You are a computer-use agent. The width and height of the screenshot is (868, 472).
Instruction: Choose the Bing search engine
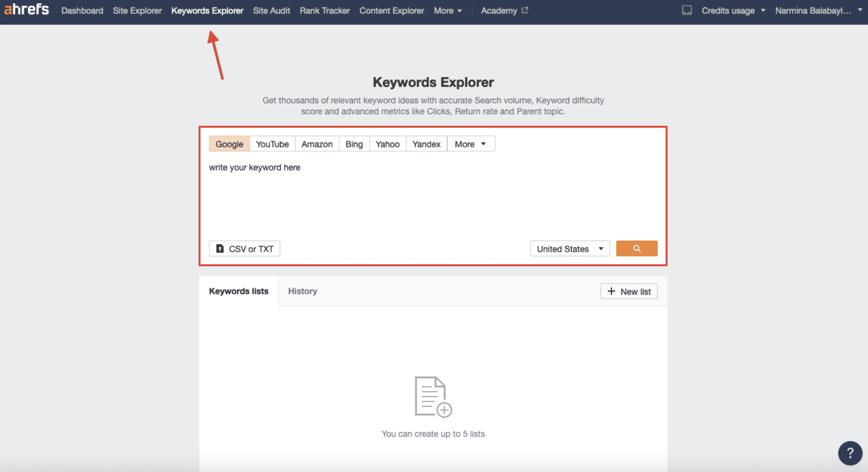(x=354, y=144)
